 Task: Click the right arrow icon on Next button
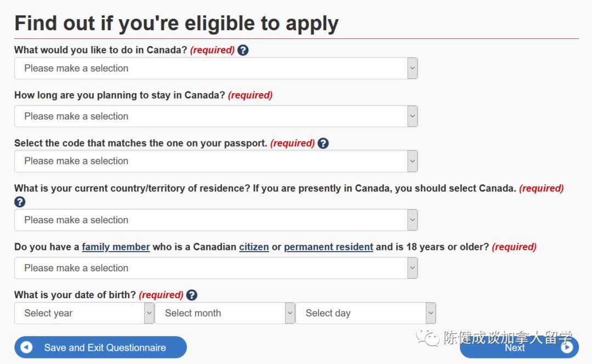(567, 348)
